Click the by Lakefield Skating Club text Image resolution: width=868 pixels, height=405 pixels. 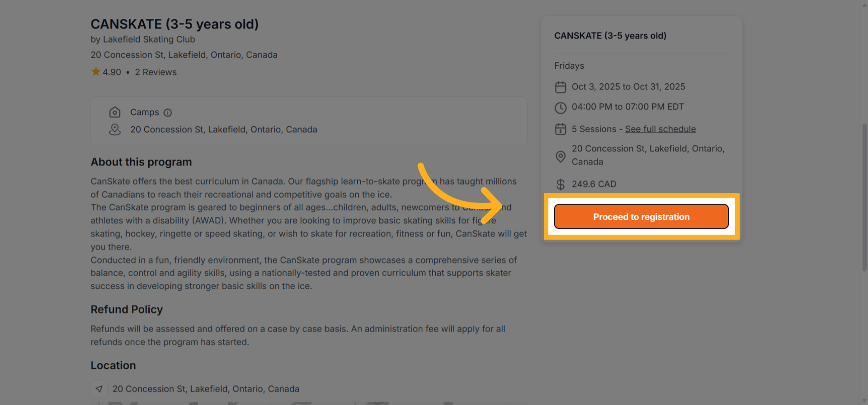[143, 39]
